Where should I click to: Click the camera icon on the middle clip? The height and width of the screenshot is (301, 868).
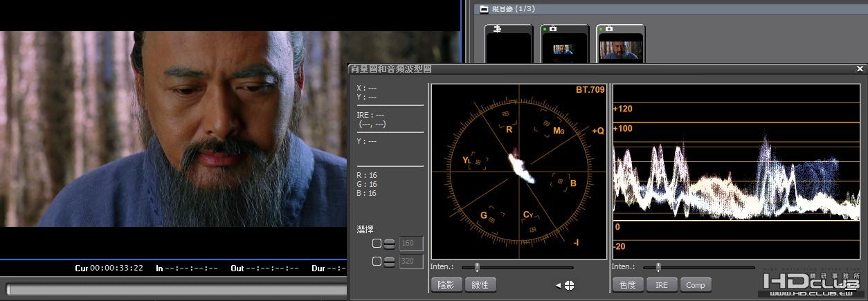(553, 29)
